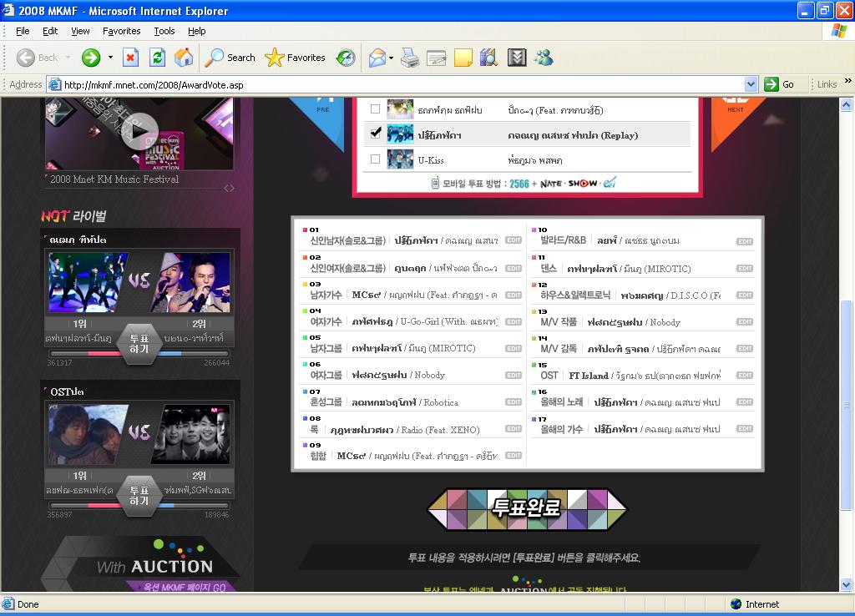Click 투표하기 button in the OST matchup
This screenshot has width=855, height=616.
point(139,496)
